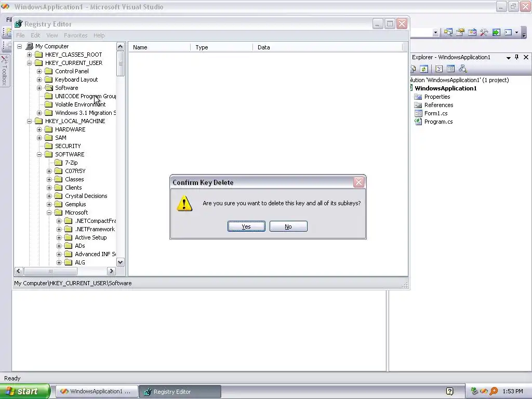
Task: Select the 7-Zip key
Action: click(71, 163)
